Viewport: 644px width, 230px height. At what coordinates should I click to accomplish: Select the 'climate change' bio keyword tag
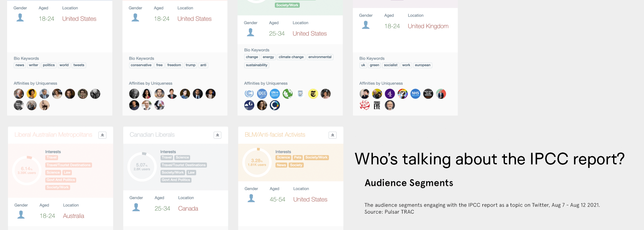(x=291, y=57)
